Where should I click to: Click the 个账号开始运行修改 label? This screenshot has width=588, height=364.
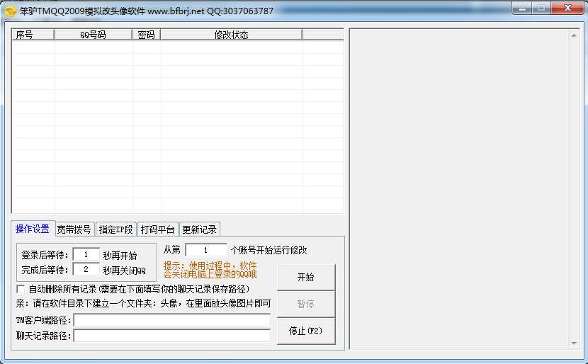coord(269,250)
